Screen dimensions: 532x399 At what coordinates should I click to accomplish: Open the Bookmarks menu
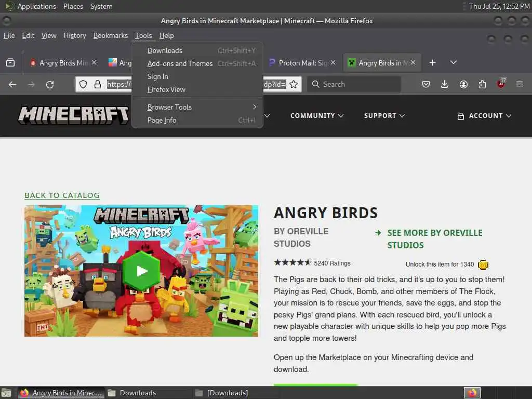point(111,35)
